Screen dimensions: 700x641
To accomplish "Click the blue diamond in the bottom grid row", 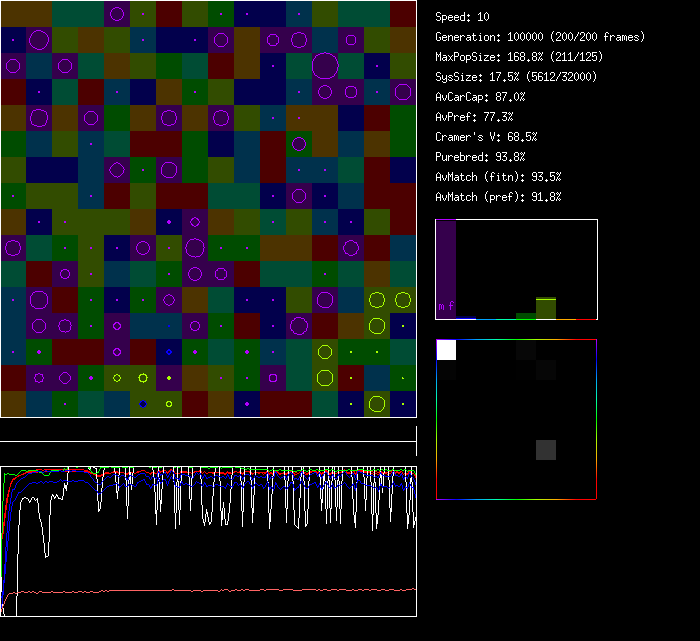I will pyautogui.click(x=143, y=404).
